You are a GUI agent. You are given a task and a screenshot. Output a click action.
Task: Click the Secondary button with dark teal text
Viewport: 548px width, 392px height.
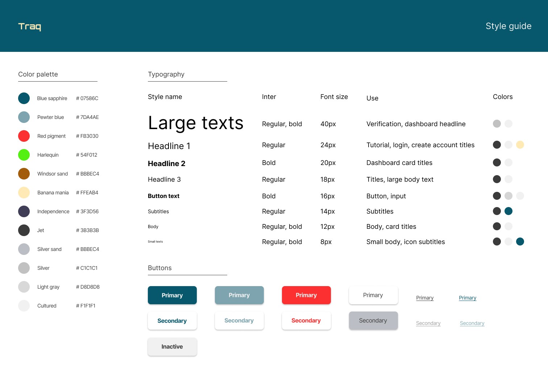[x=172, y=321]
